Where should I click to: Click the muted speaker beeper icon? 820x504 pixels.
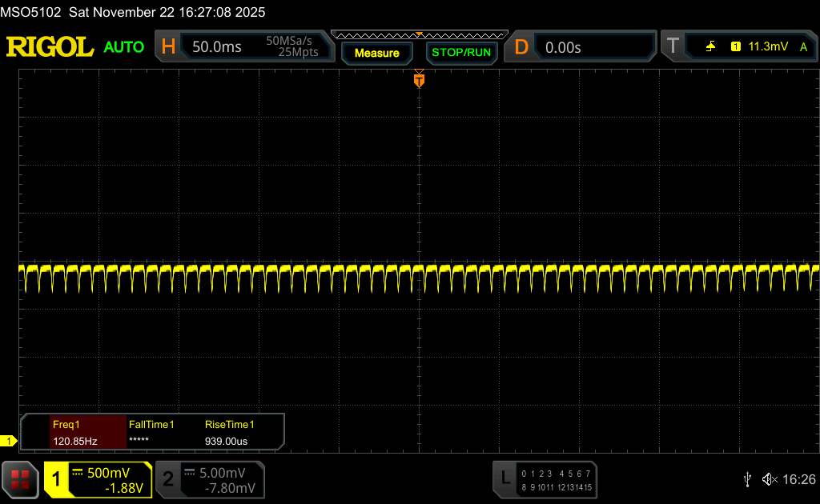point(769,478)
